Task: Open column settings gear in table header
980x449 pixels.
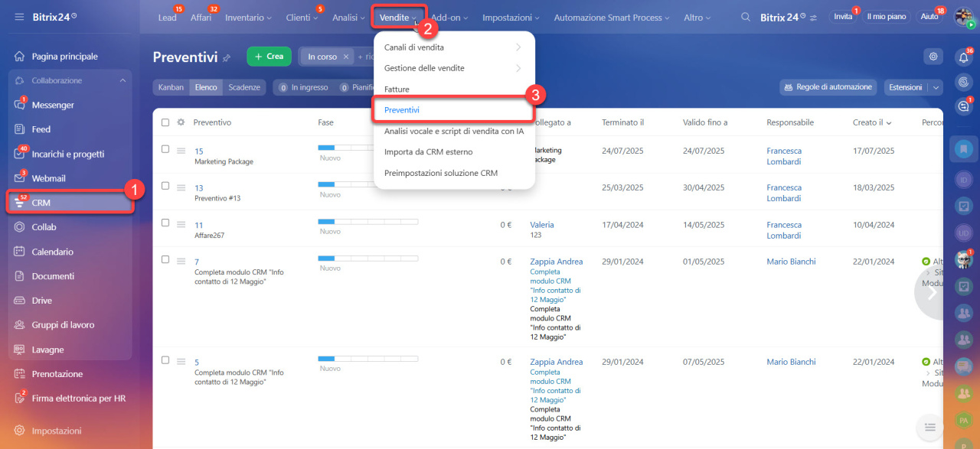Action: point(181,122)
